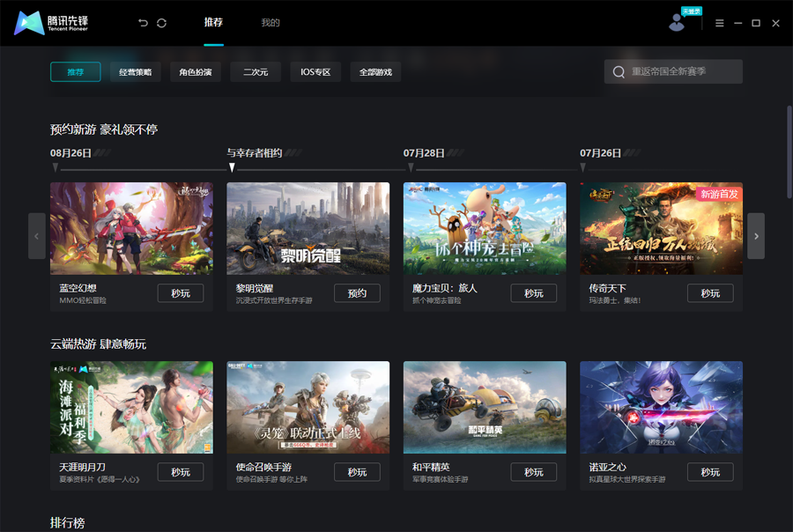Select the 角色扮演 category filter
The height and width of the screenshot is (532, 793).
(x=196, y=72)
